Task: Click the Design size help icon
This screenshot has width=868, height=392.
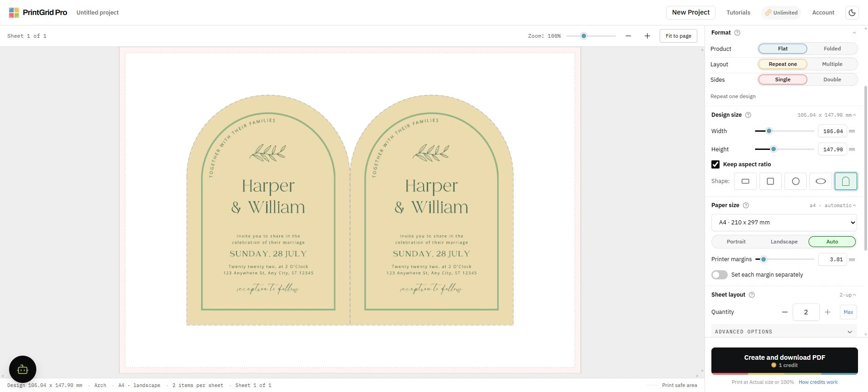Action: pos(748,115)
